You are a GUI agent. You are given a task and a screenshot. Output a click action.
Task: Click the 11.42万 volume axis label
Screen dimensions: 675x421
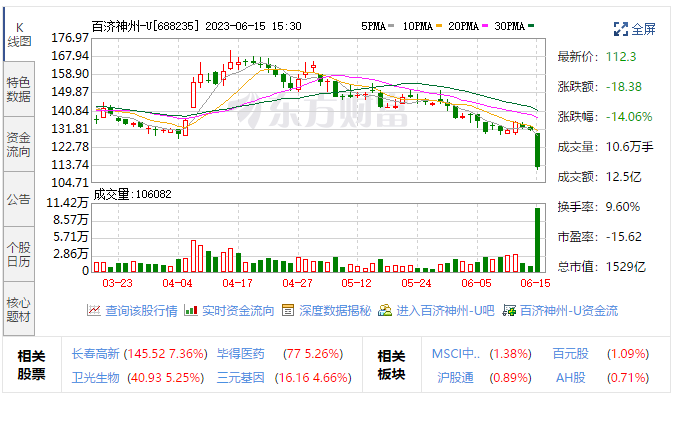click(67, 202)
